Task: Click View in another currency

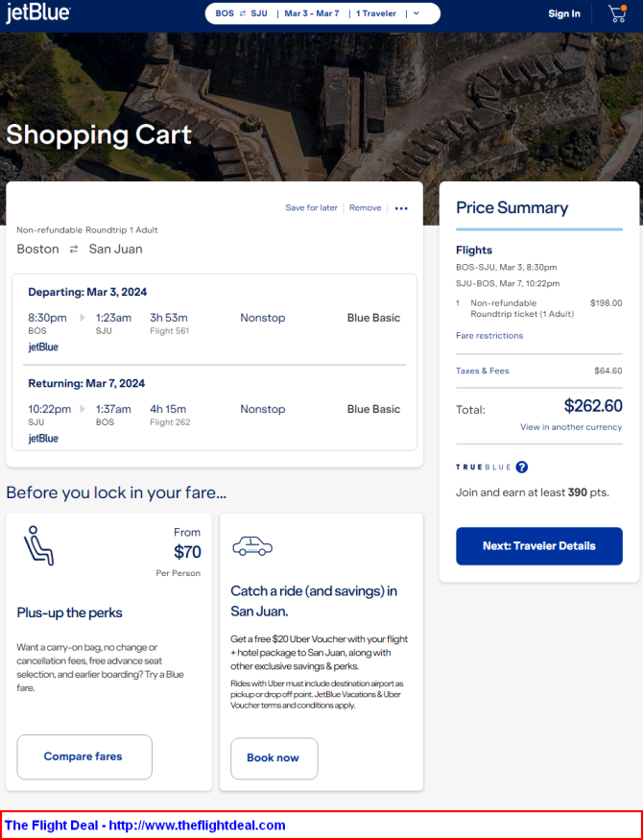Action: click(x=571, y=427)
